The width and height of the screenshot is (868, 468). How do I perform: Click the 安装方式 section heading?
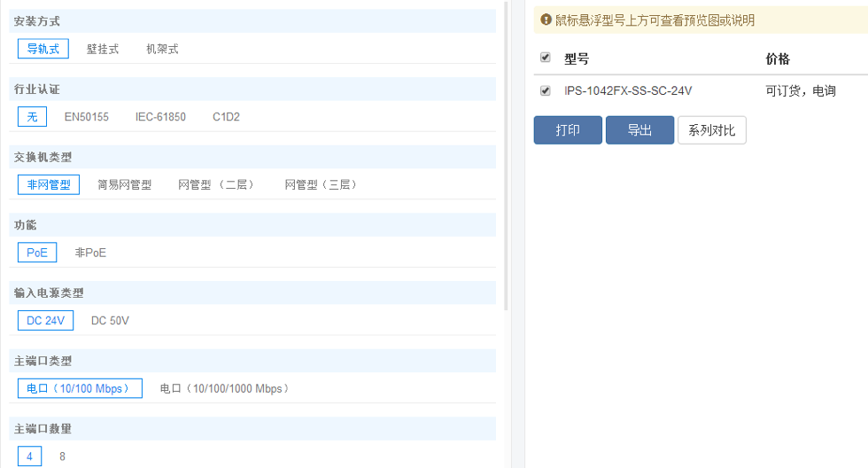coord(37,21)
